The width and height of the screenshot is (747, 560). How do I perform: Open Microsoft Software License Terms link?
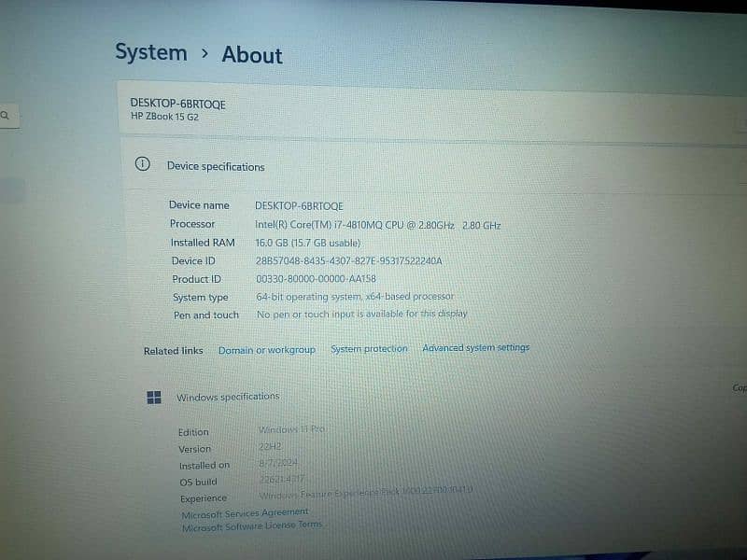coord(252,525)
